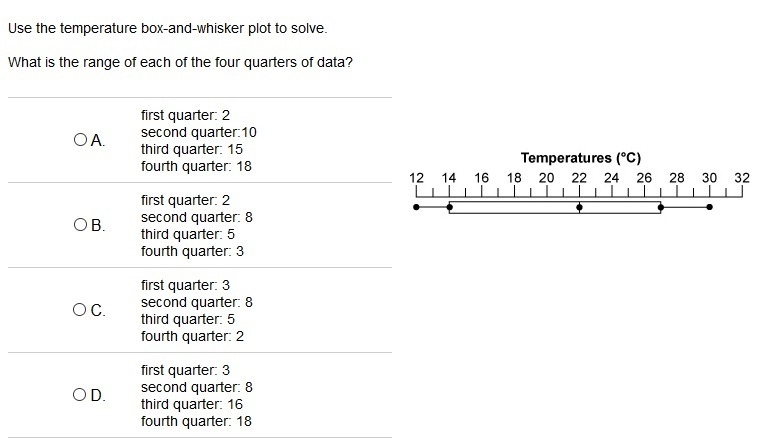Click 'second quarter:10' in option A
The height and width of the screenshot is (443, 765).
199,132
